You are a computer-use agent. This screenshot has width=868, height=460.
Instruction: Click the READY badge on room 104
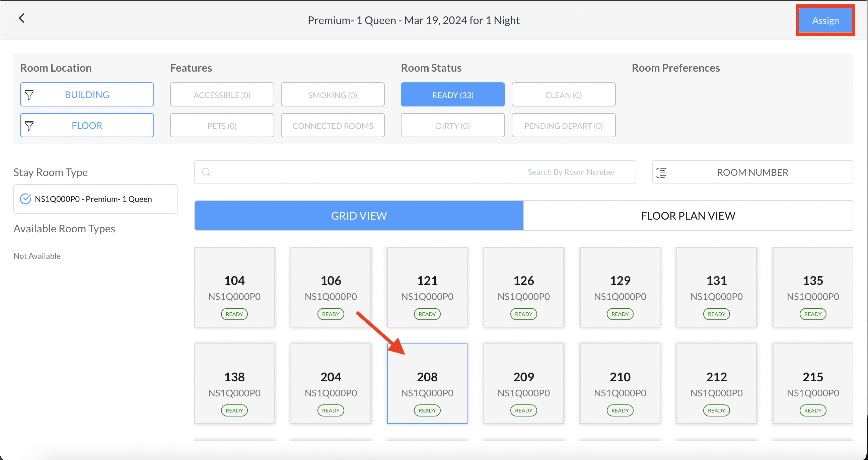pos(234,314)
